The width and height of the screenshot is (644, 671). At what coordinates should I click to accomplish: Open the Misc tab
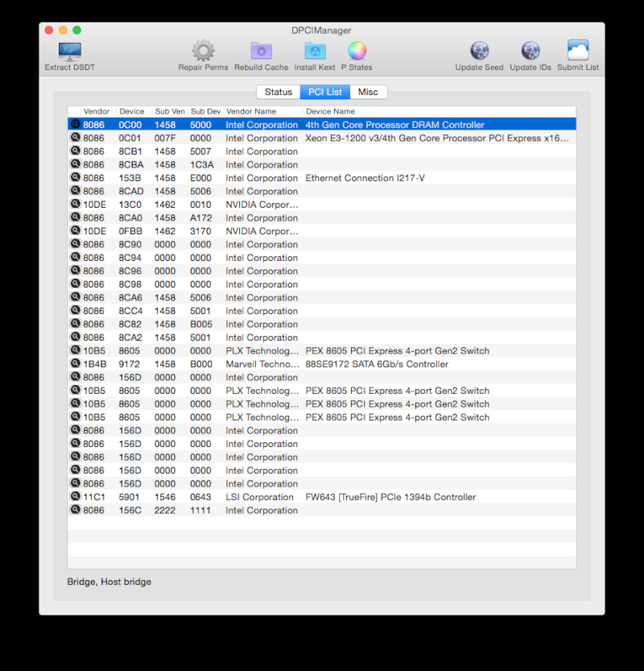pos(368,92)
